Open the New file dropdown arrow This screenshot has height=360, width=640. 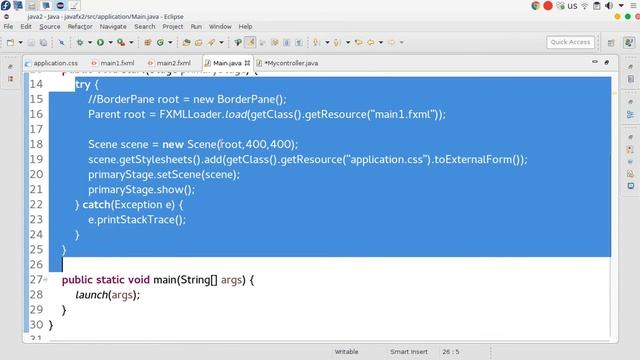point(20,42)
